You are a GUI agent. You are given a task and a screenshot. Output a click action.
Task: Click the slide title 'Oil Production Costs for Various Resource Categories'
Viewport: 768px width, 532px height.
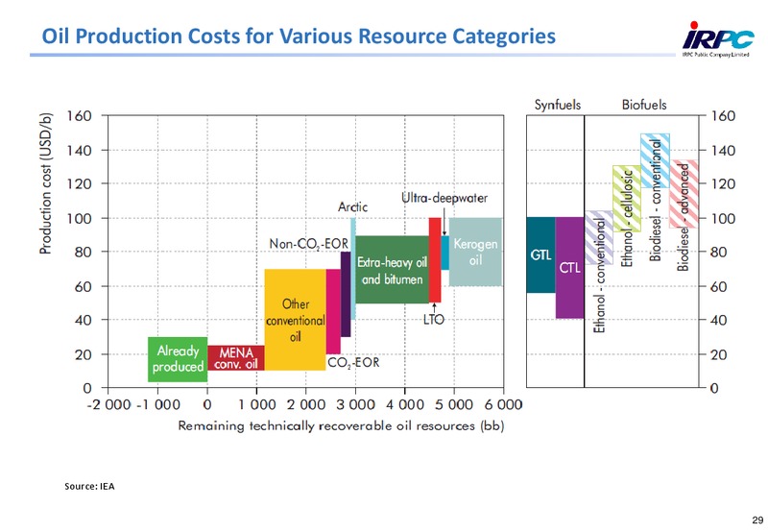(299, 36)
